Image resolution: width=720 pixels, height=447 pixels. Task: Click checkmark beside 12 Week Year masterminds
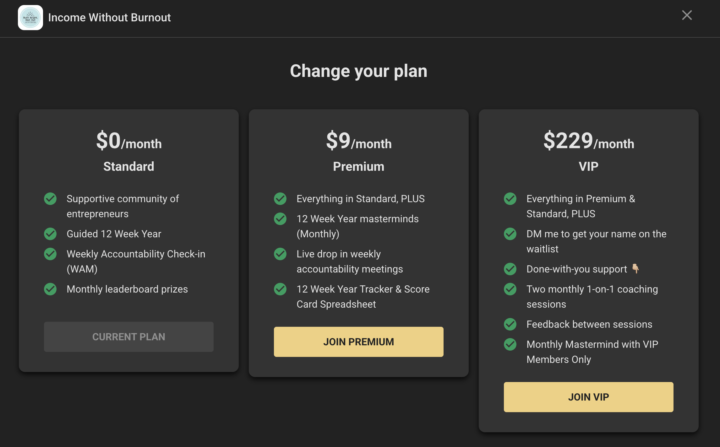tap(280, 219)
